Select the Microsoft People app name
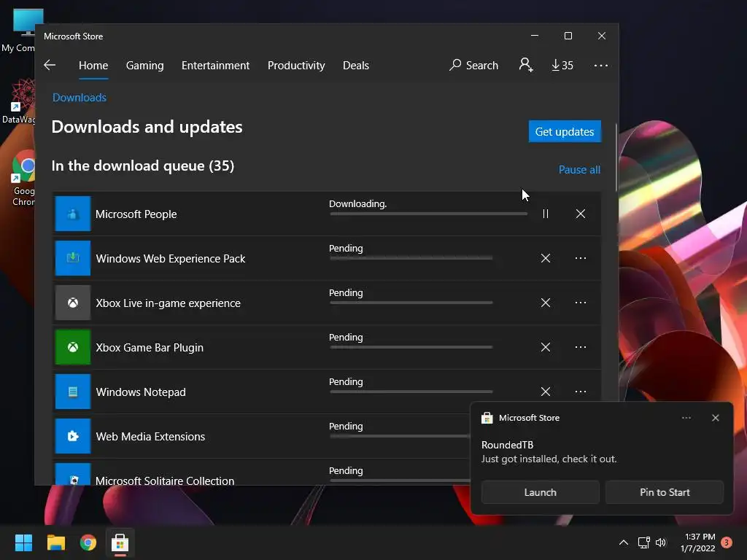The width and height of the screenshot is (747, 560). tap(136, 214)
